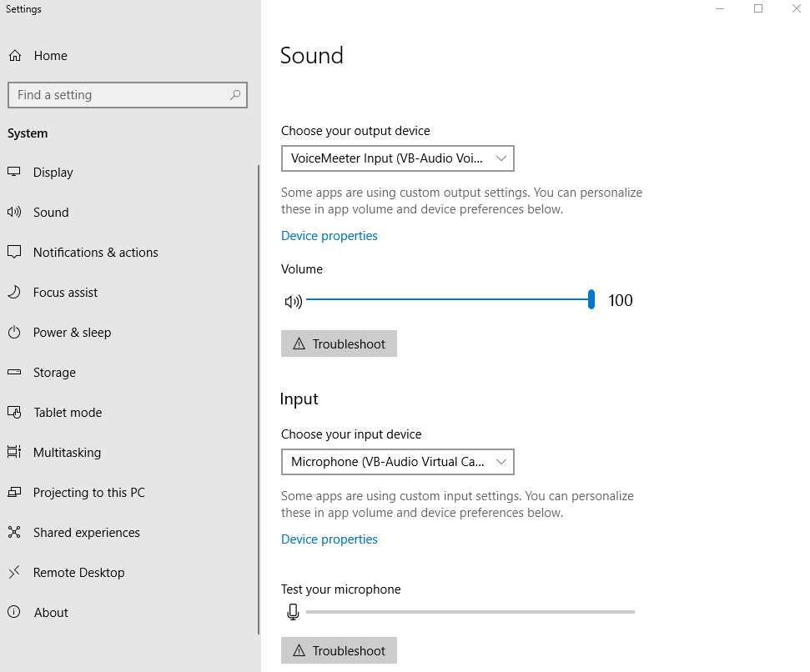Click the Shared experiences icon
The height and width of the screenshot is (672, 810).
coord(14,533)
